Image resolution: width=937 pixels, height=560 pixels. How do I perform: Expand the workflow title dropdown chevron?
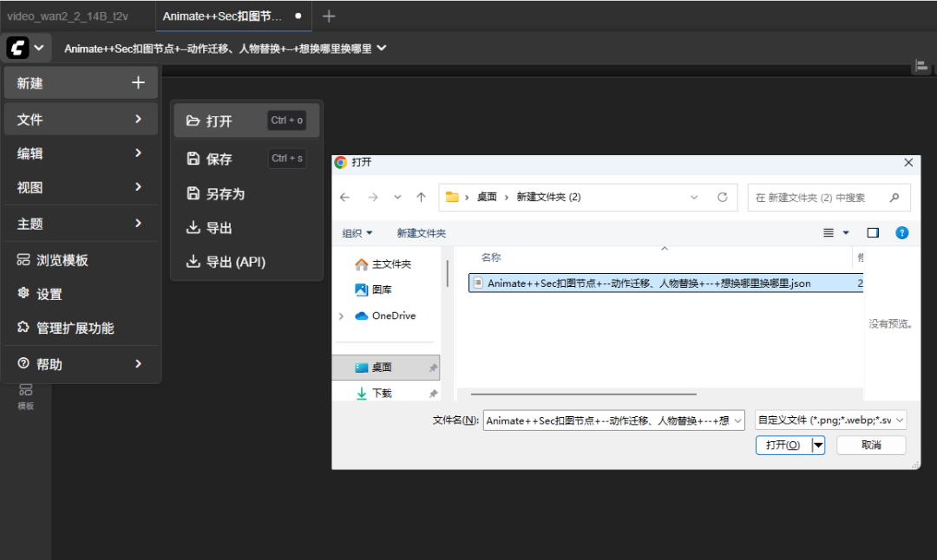[382, 48]
